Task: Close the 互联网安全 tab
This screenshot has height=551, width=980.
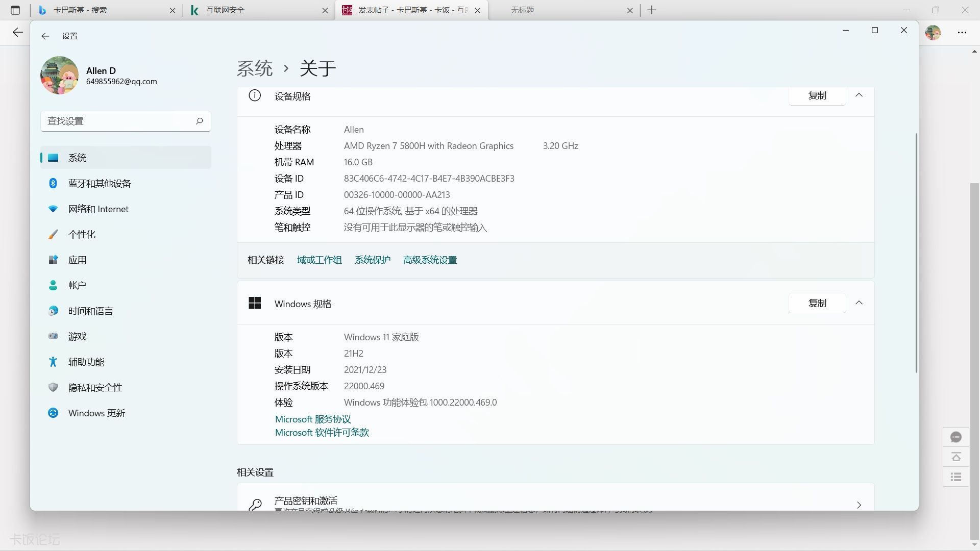Action: tap(325, 10)
